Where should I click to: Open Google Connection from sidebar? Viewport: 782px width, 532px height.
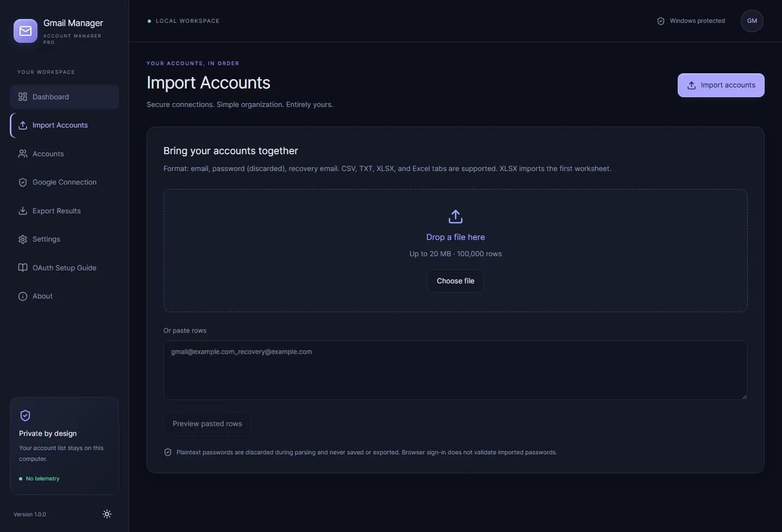(x=64, y=182)
